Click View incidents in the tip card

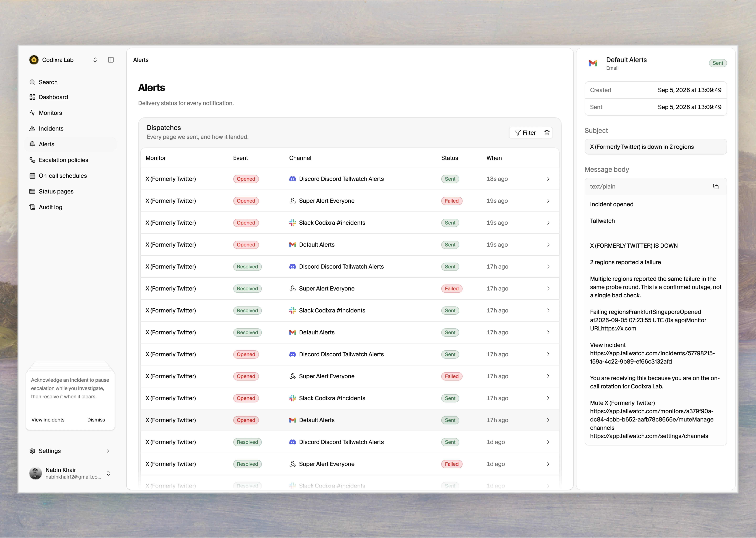click(48, 420)
